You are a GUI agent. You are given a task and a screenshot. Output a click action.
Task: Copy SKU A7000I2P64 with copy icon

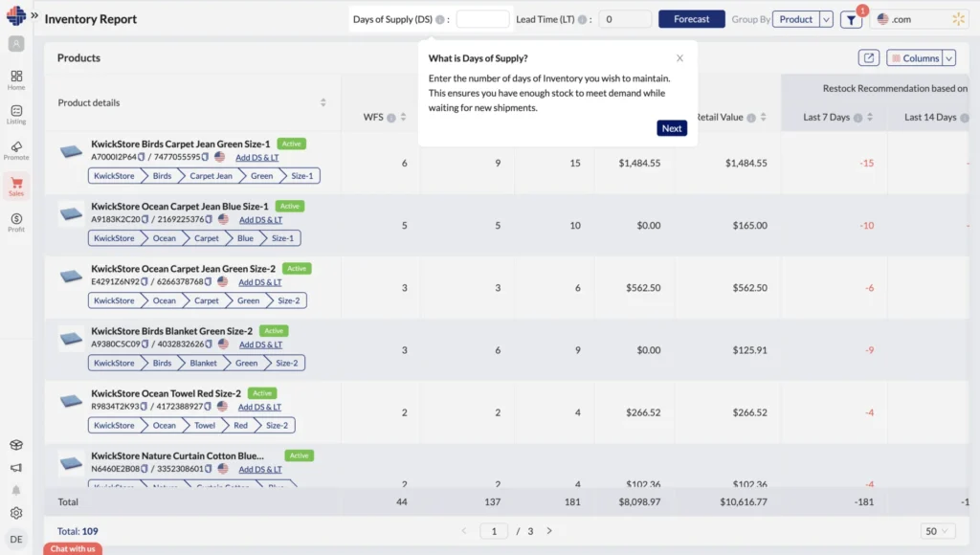click(142, 157)
